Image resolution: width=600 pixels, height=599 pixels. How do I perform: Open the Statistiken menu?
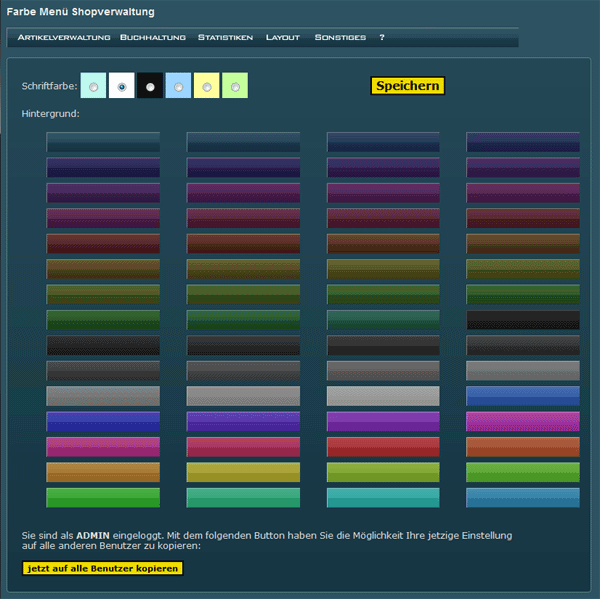(x=225, y=38)
